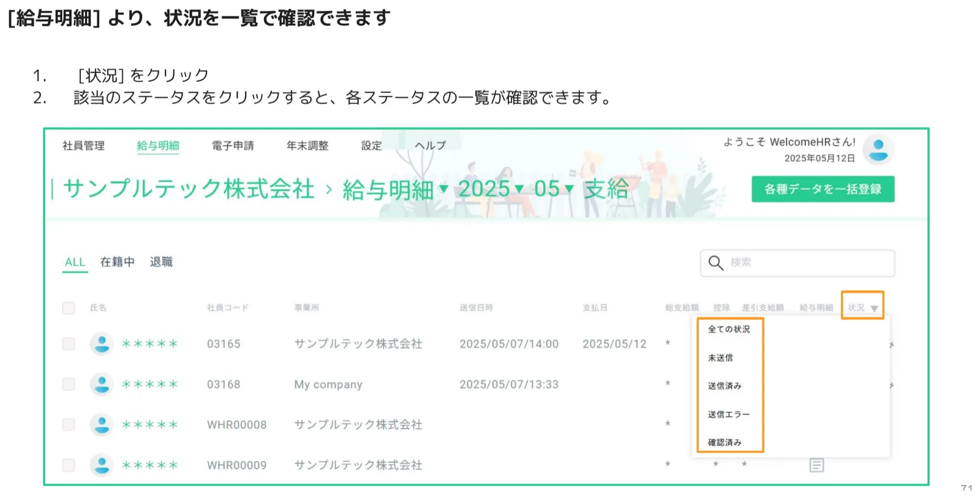The width and height of the screenshot is (980, 499).
Task: Check the box for employee 03168
Action: tap(69, 385)
